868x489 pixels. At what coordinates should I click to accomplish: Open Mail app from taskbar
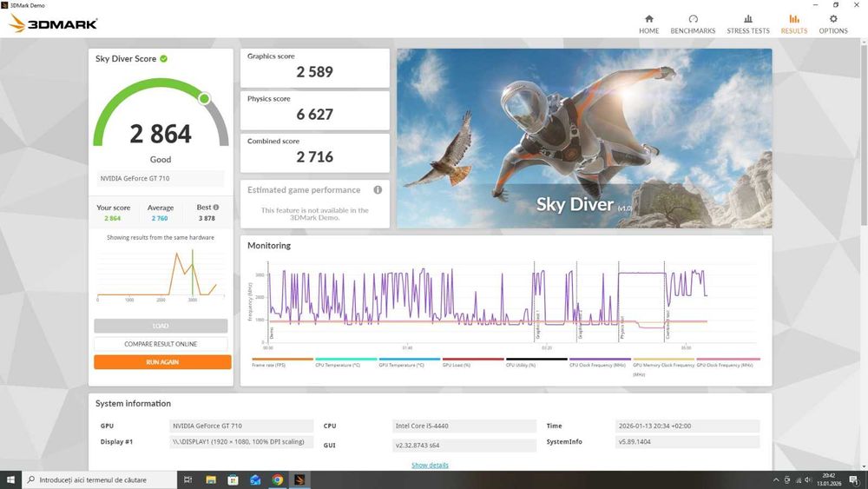(x=255, y=479)
